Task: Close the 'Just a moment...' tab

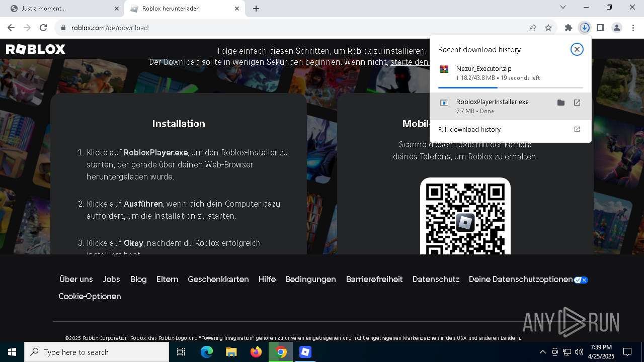Action: coord(117,9)
